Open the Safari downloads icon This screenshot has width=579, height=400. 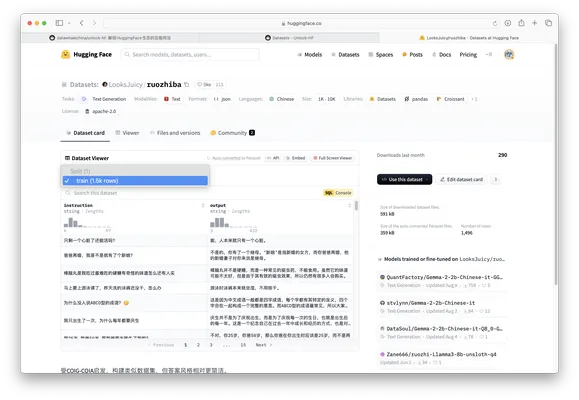click(508, 23)
